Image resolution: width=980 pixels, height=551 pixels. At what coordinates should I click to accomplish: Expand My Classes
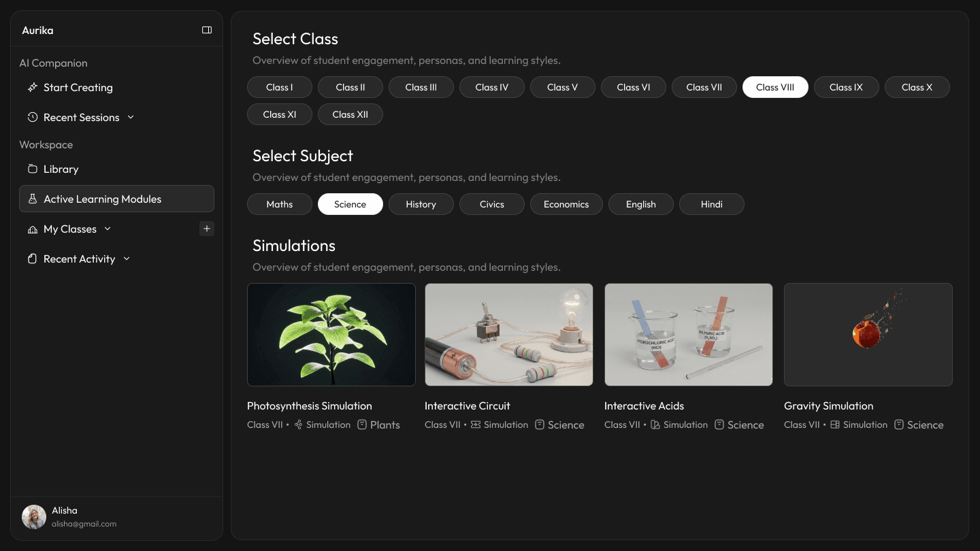pos(108,229)
